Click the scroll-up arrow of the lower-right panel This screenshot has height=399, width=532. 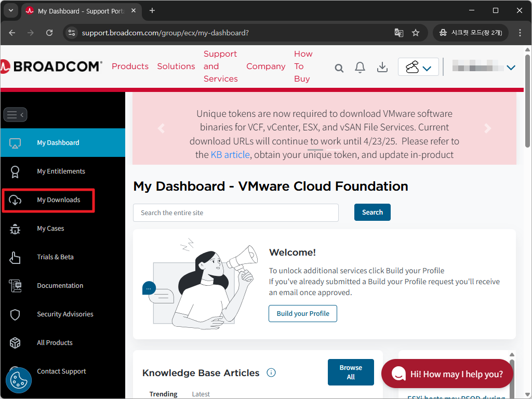[x=512, y=355]
